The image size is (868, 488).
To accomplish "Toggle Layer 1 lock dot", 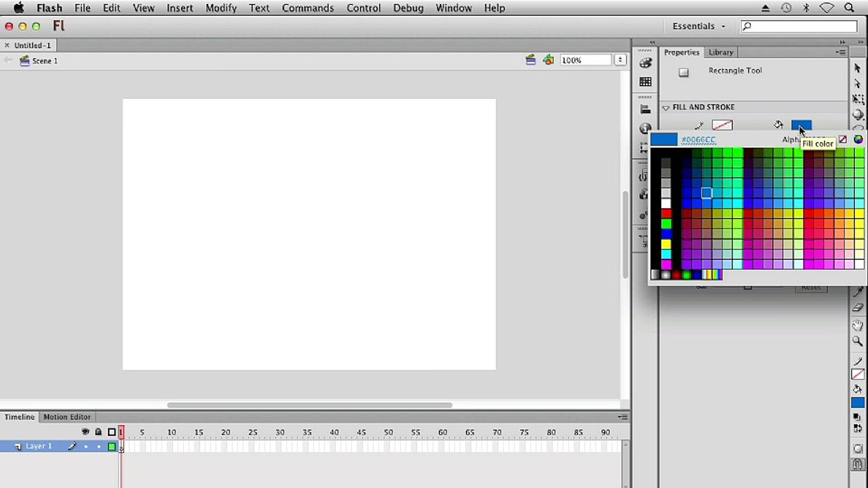I will [x=98, y=447].
